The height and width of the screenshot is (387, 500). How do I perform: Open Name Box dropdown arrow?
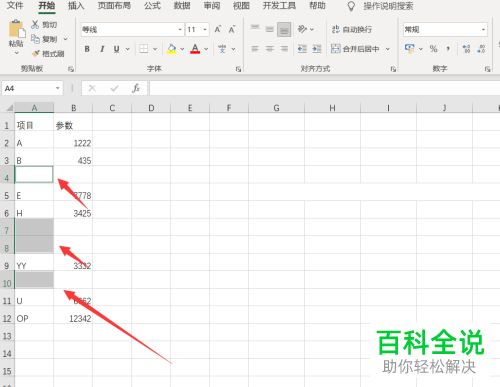58,88
